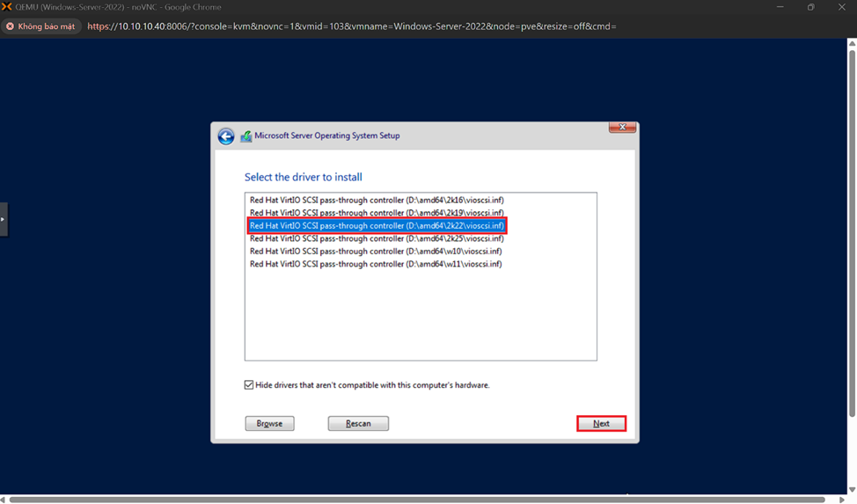
Task: Uncheck 'Hide drivers that aren't compatible' checkbox
Action: (249, 385)
